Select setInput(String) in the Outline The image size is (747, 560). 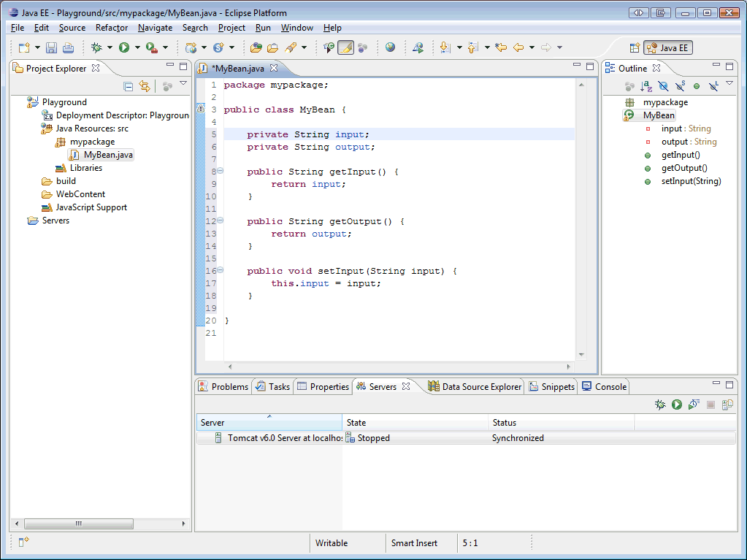point(691,181)
